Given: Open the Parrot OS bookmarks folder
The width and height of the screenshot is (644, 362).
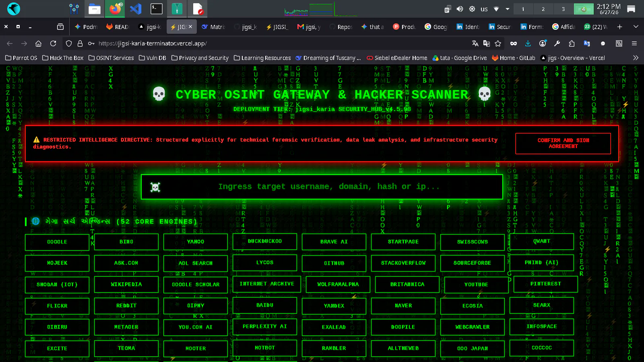Looking at the screenshot, I should [21, 58].
